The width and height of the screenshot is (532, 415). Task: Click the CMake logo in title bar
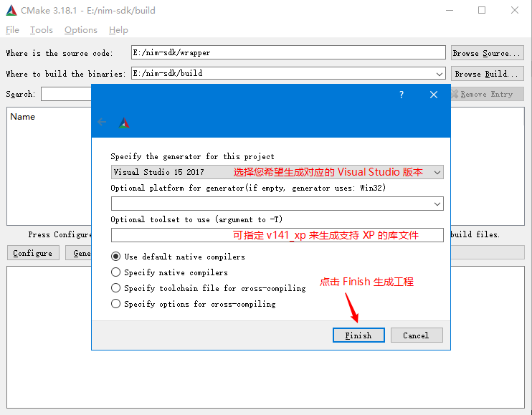[11, 11]
